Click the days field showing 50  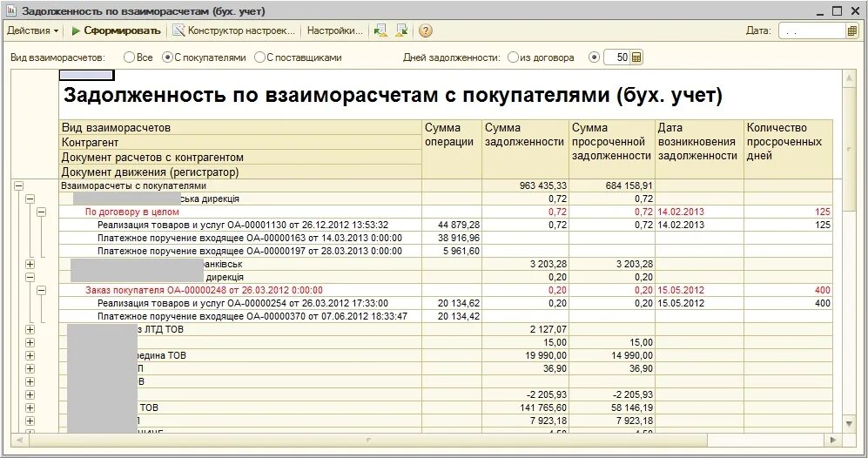click(x=616, y=57)
